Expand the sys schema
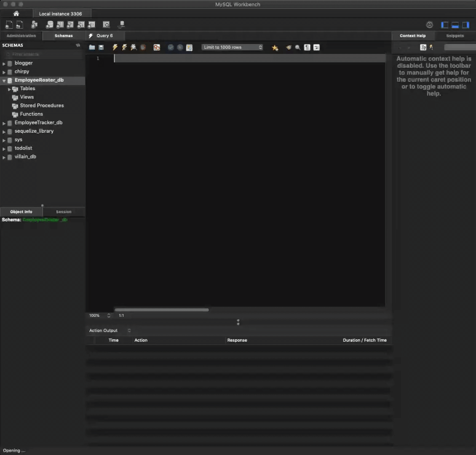The width and height of the screenshot is (476, 455). (x=4, y=140)
